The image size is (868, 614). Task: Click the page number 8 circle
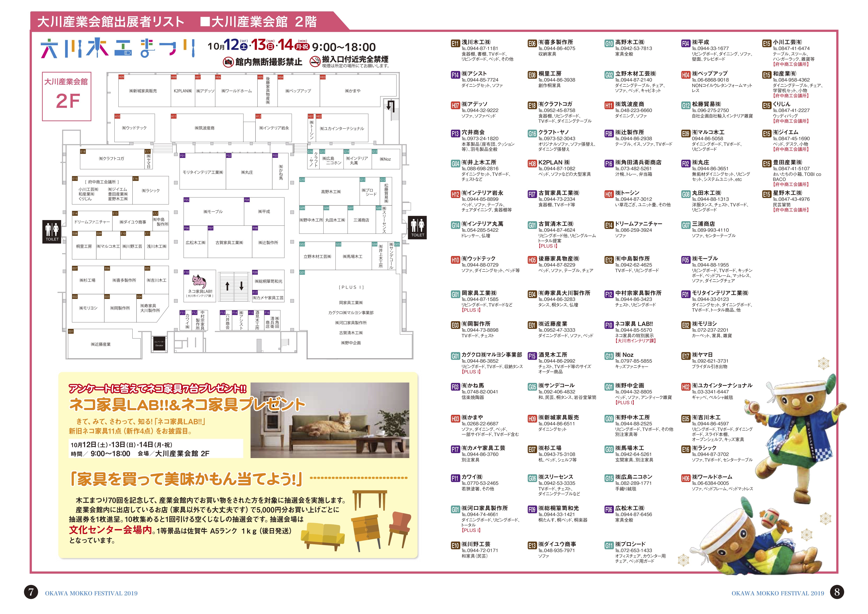(x=837, y=592)
